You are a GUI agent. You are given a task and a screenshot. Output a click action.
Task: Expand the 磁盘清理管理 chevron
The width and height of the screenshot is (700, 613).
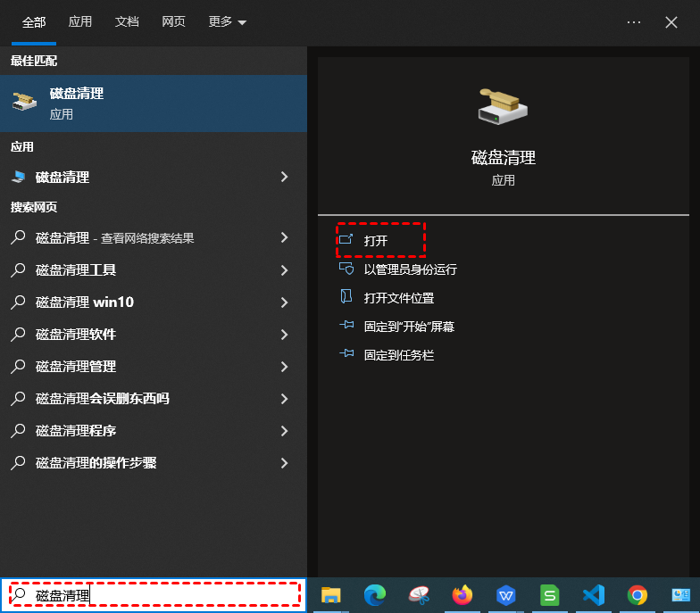click(x=284, y=366)
